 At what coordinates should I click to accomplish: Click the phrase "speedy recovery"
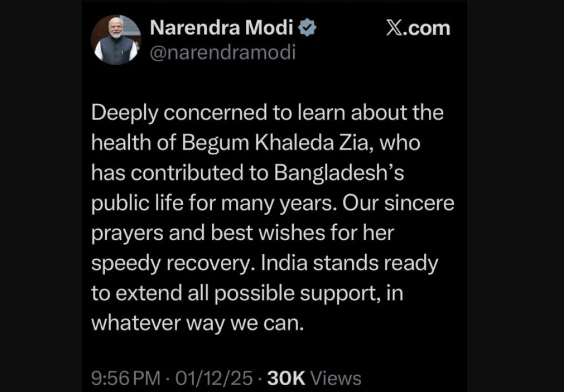pos(173,263)
